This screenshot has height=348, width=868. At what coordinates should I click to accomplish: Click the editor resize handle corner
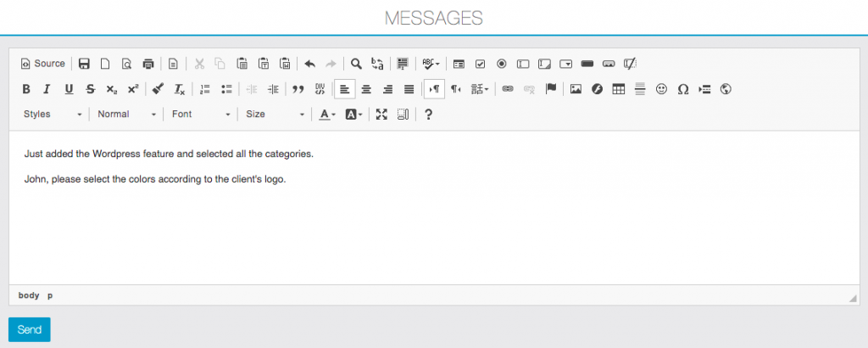point(853,298)
